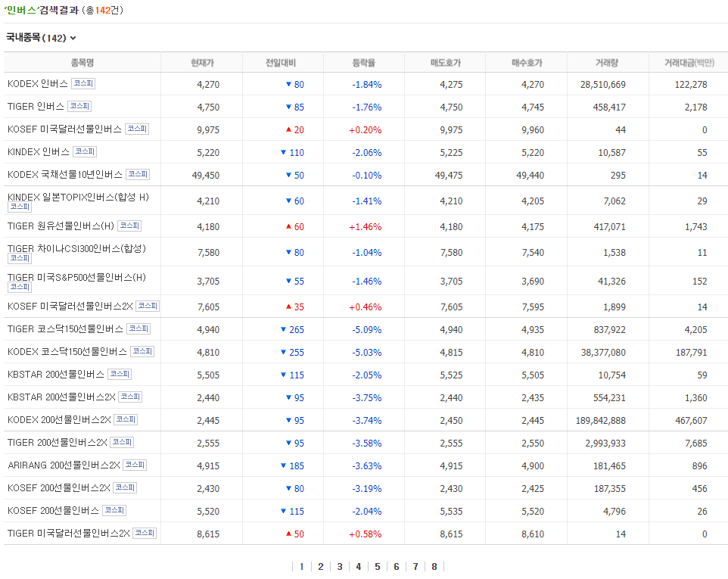Go to results page 6

pyautogui.click(x=397, y=566)
